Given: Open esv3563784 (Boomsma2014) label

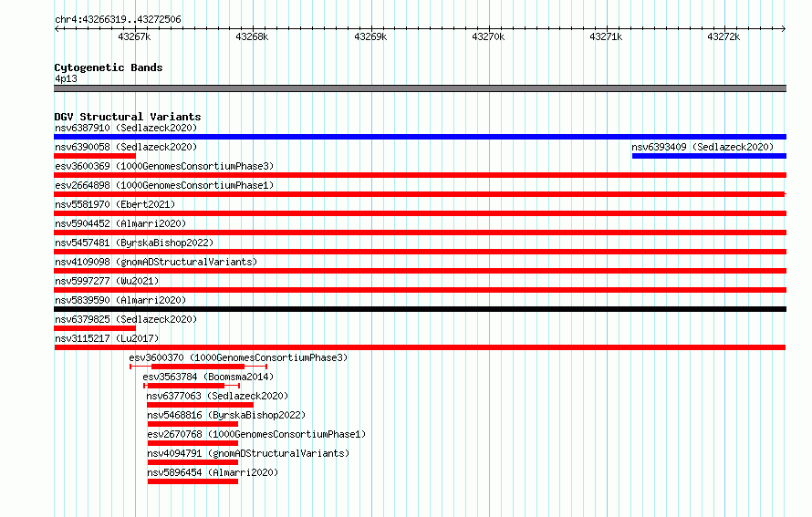Looking at the screenshot, I should click(x=208, y=377).
